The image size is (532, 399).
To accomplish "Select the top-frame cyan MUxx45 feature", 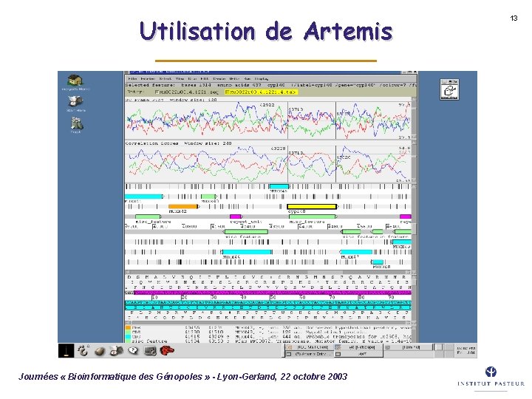I will (279, 187).
